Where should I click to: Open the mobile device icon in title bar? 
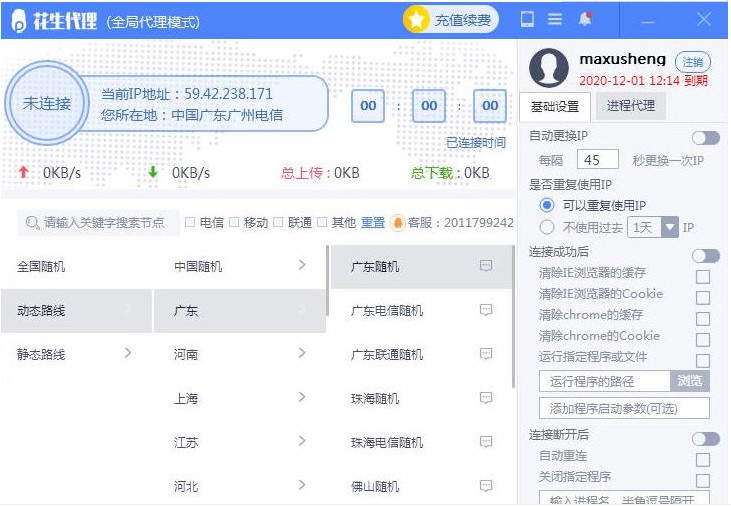point(527,19)
